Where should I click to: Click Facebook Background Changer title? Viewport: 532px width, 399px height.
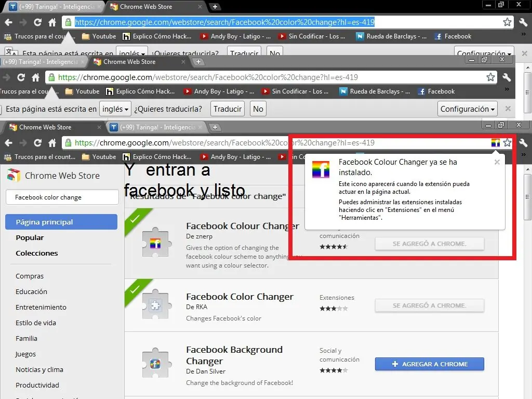click(234, 355)
